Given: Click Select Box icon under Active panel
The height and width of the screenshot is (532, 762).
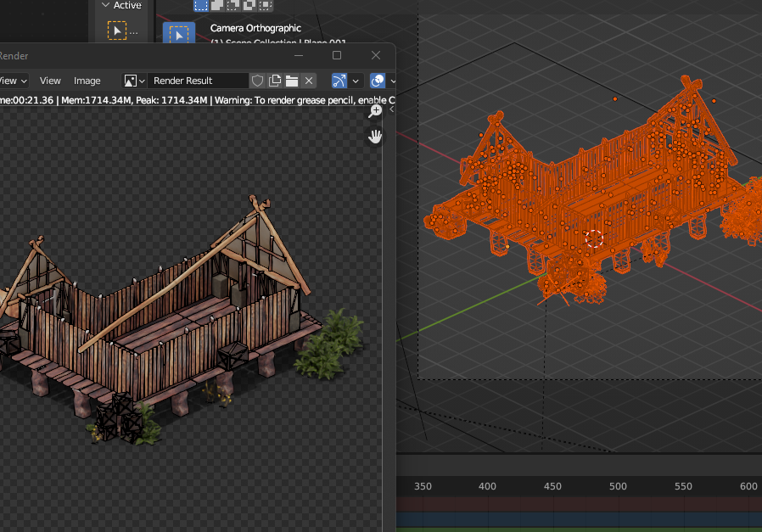Looking at the screenshot, I should coord(117,31).
